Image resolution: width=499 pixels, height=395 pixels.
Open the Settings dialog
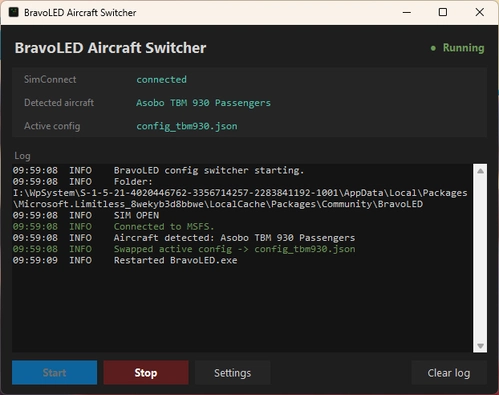232,373
